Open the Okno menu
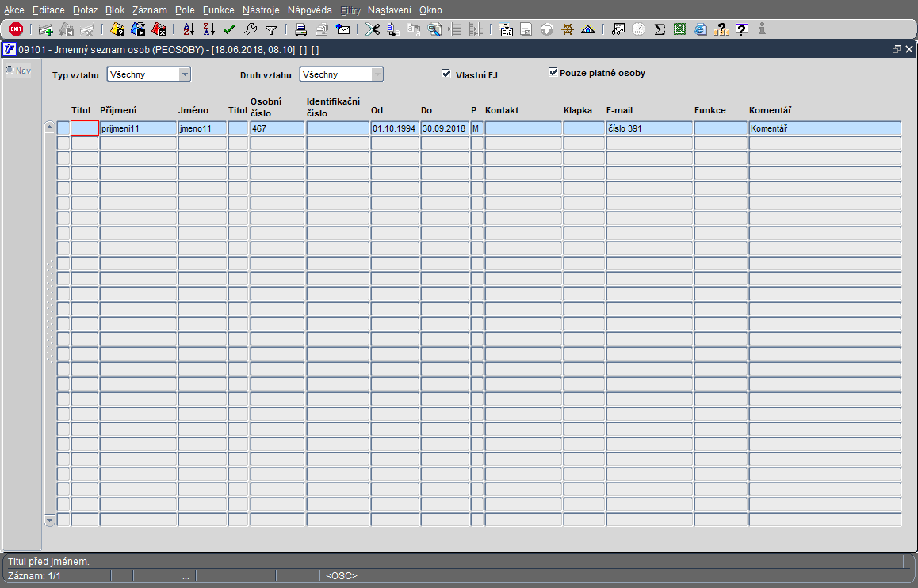Viewport: 918px width, 588px height. [431, 10]
